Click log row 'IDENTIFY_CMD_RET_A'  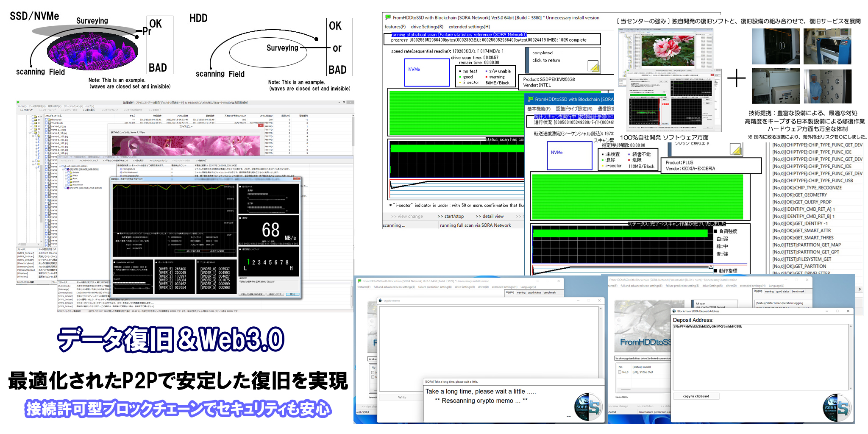804,209
